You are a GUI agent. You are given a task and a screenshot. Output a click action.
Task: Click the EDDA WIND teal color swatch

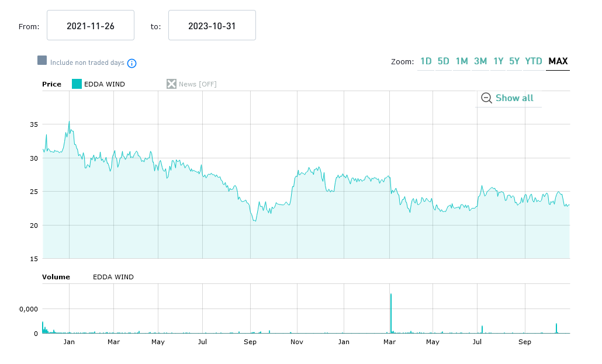pos(77,84)
